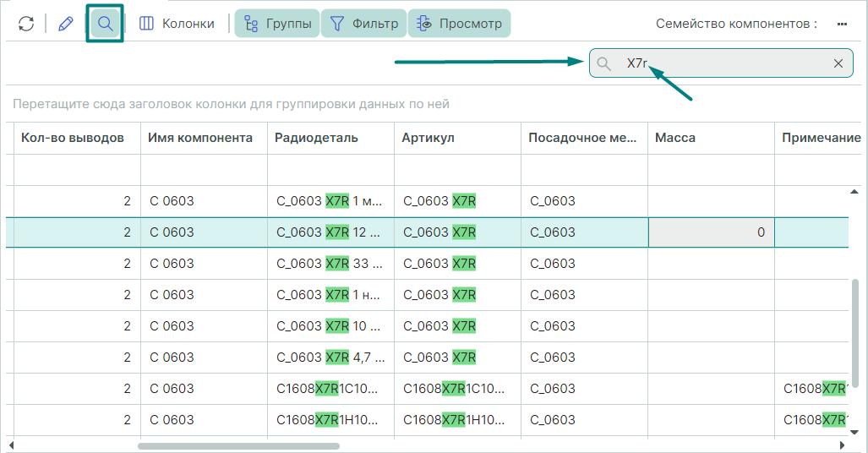
Task: Toggle the Группы grouping panel
Action: click(x=277, y=24)
